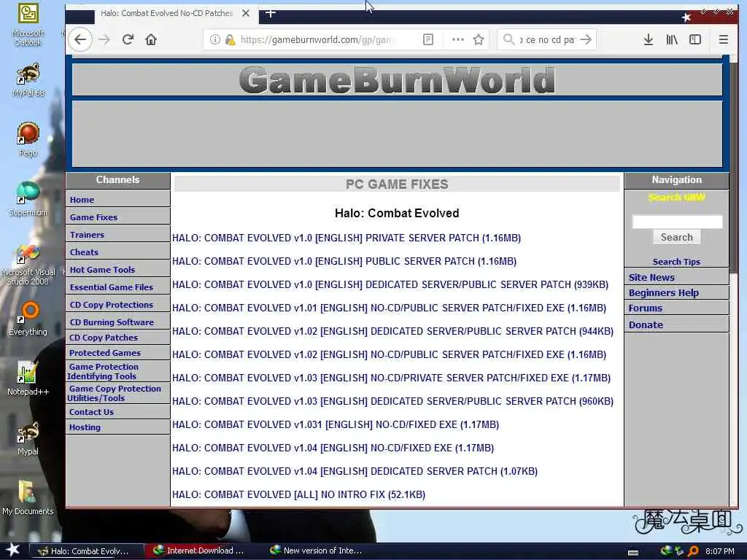Open CD Burning Software channel
The height and width of the screenshot is (560, 747).
112,322
